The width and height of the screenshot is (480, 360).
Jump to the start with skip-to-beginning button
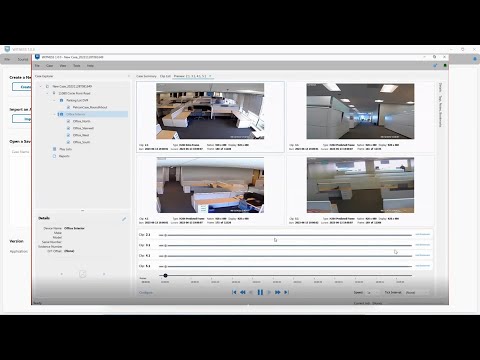tap(234, 292)
